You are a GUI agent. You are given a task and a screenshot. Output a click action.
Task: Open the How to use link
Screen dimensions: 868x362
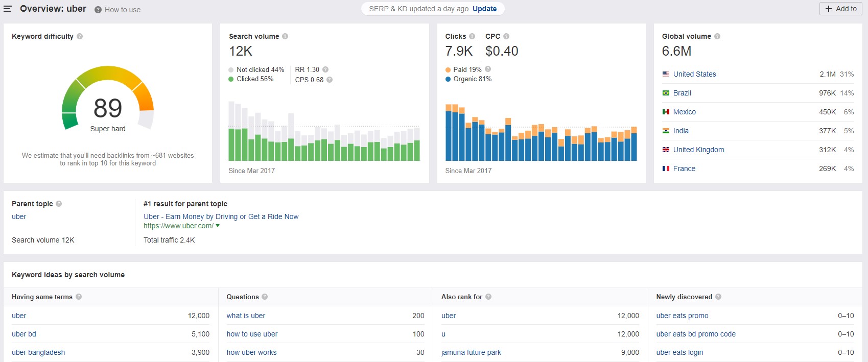point(123,10)
